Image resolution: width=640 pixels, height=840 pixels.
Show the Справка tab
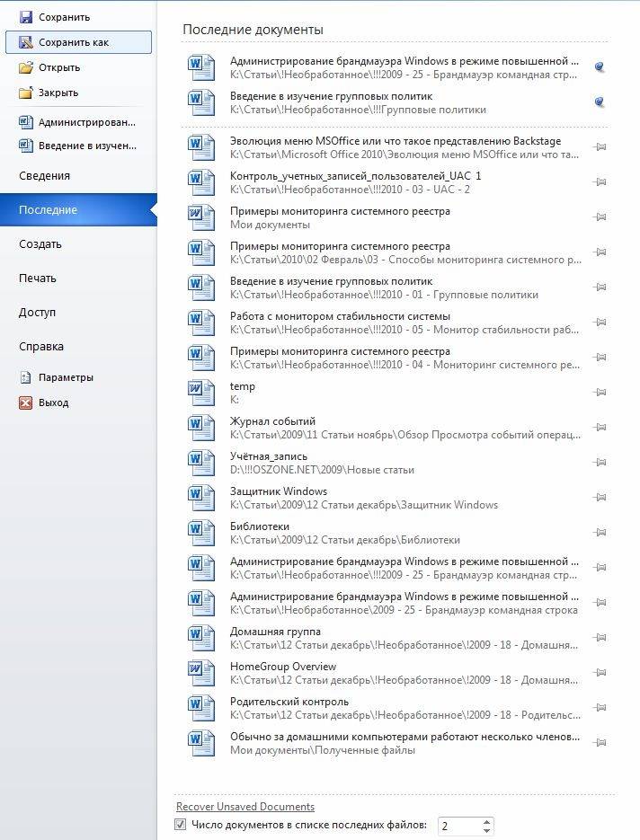[x=41, y=347]
